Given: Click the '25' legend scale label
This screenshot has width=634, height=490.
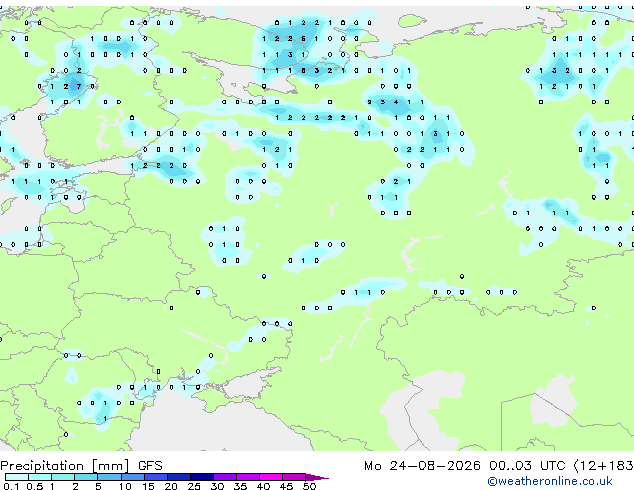Looking at the screenshot, I should 194,486.
